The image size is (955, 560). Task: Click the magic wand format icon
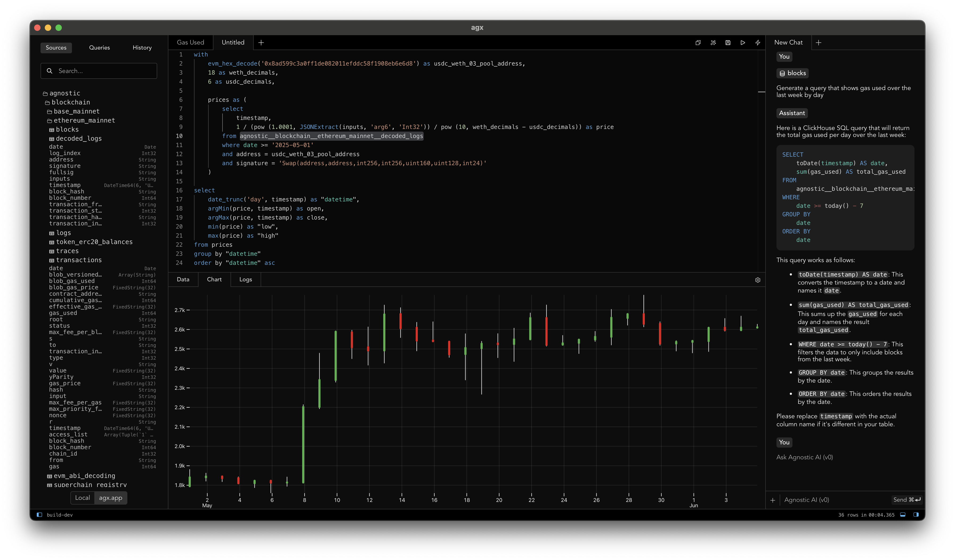pos(713,43)
